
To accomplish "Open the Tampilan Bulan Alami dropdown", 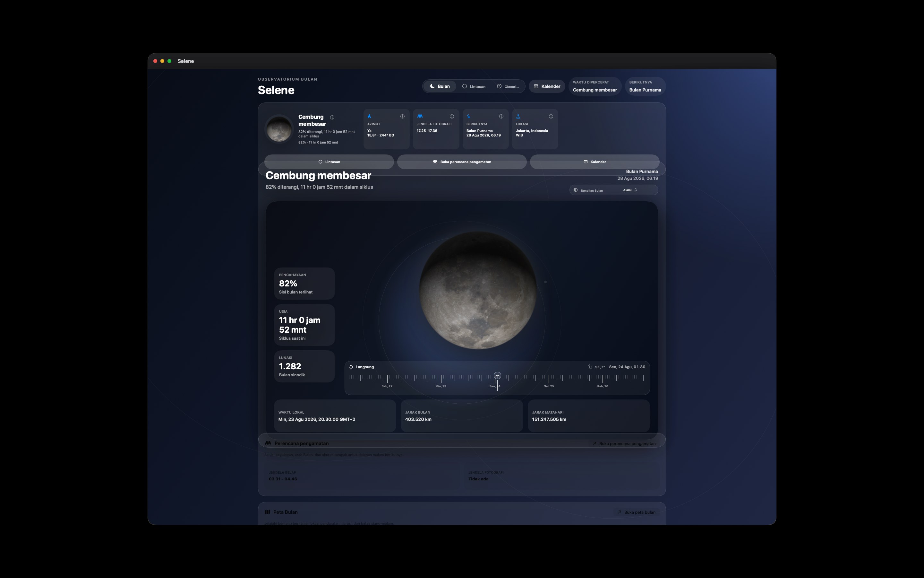I will point(613,190).
